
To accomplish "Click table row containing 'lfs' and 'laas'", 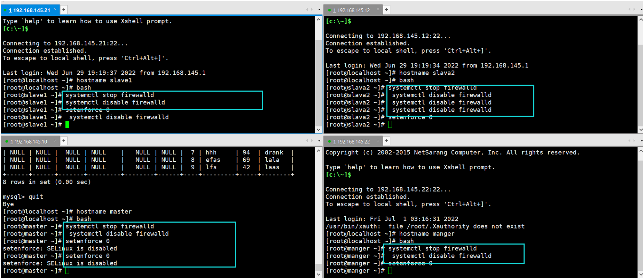I will (x=149, y=167).
